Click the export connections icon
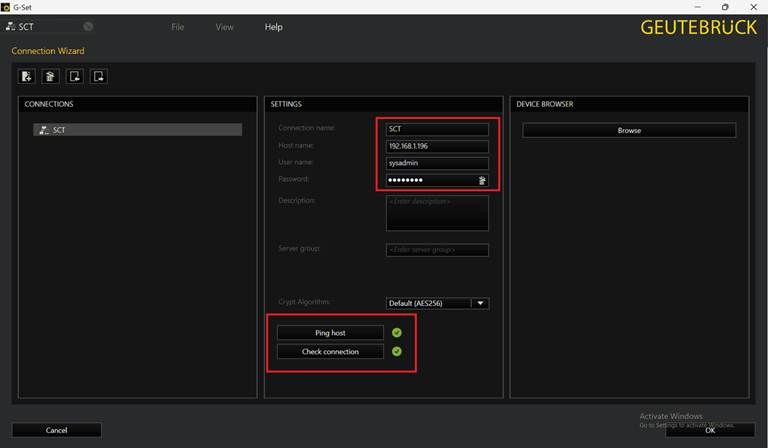 tap(98, 76)
